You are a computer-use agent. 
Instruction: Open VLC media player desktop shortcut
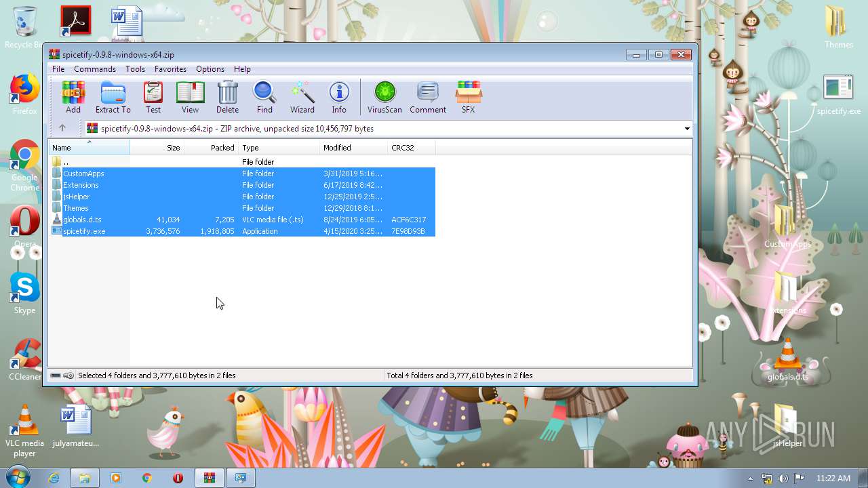coord(24,431)
